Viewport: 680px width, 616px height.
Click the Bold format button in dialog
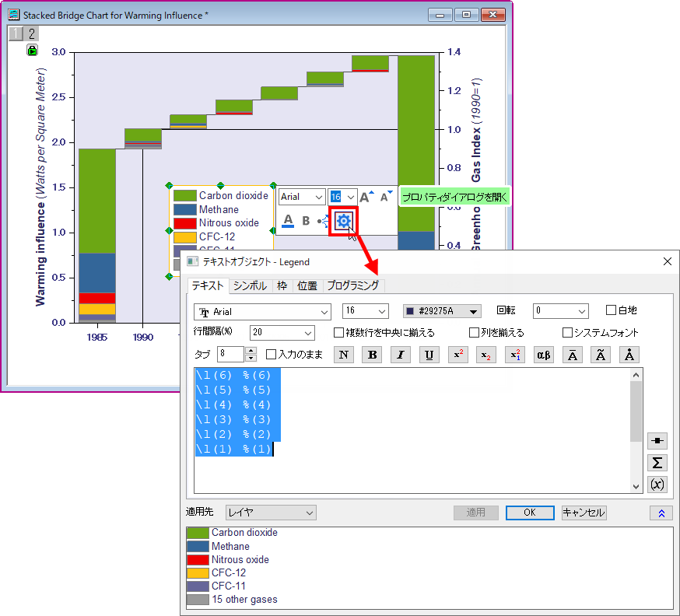[x=373, y=355]
